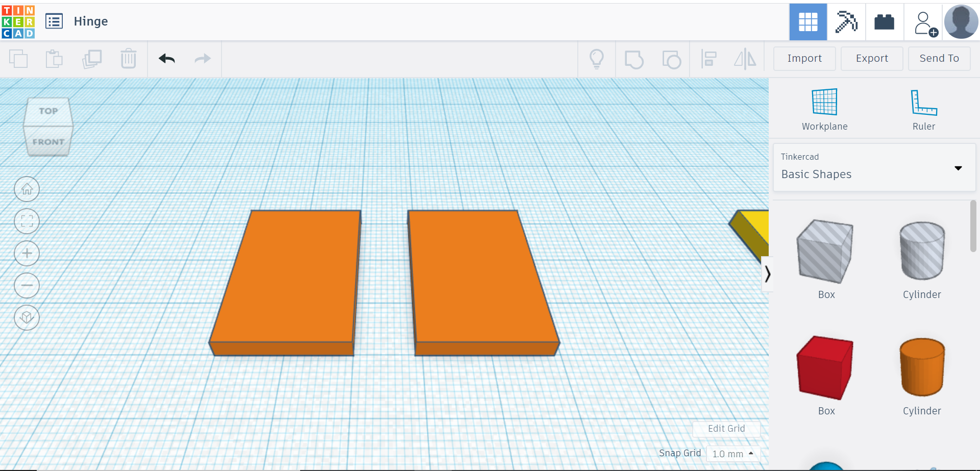Select the Workplane tool
980x471 pixels.
tap(824, 109)
